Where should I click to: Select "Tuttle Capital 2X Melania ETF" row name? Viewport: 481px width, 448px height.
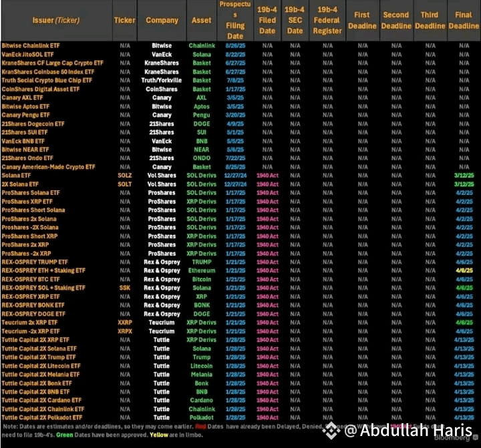41,375
